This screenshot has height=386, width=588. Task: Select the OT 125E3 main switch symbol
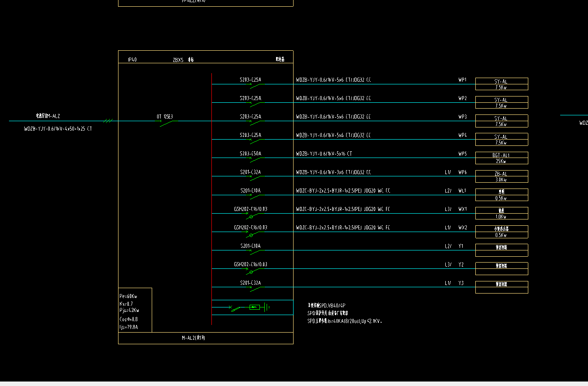click(x=167, y=123)
